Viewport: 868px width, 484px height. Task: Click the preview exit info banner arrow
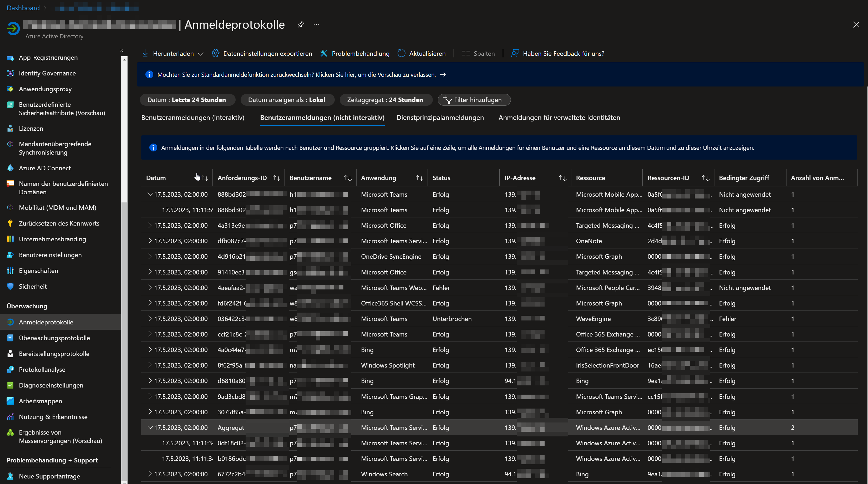point(443,74)
